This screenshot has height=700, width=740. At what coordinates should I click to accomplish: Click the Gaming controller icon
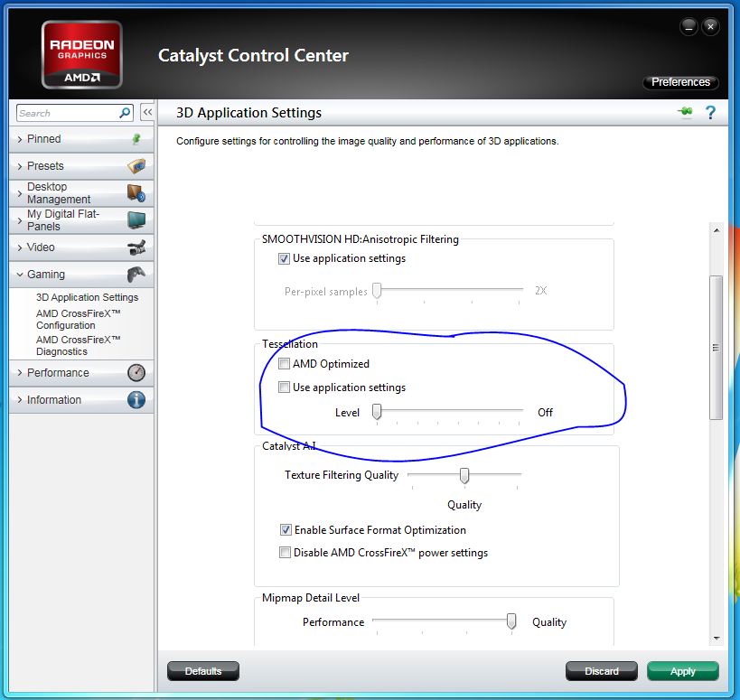136,274
